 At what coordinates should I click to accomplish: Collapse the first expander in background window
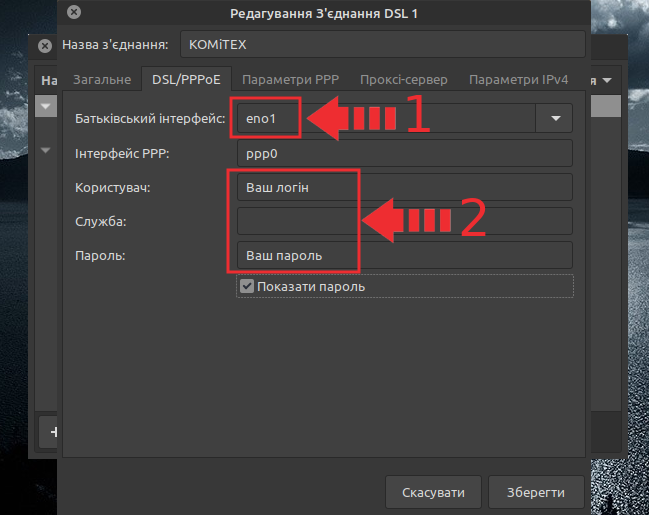46,106
